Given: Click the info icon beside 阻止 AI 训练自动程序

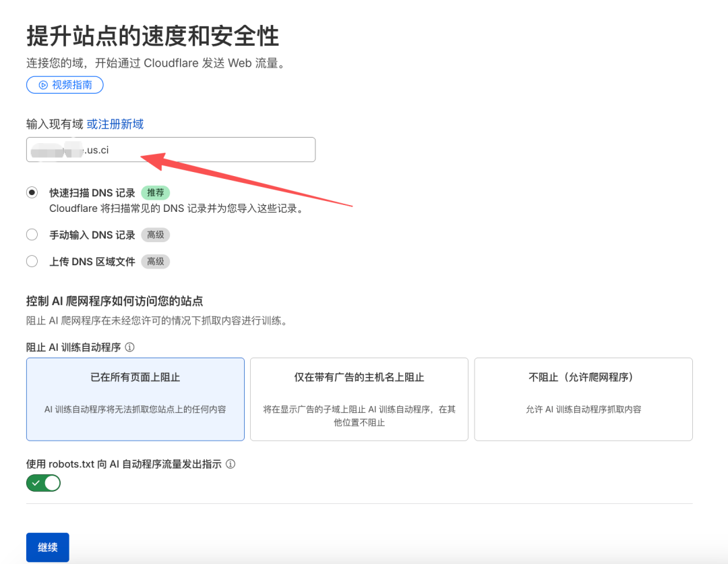Looking at the screenshot, I should point(129,347).
